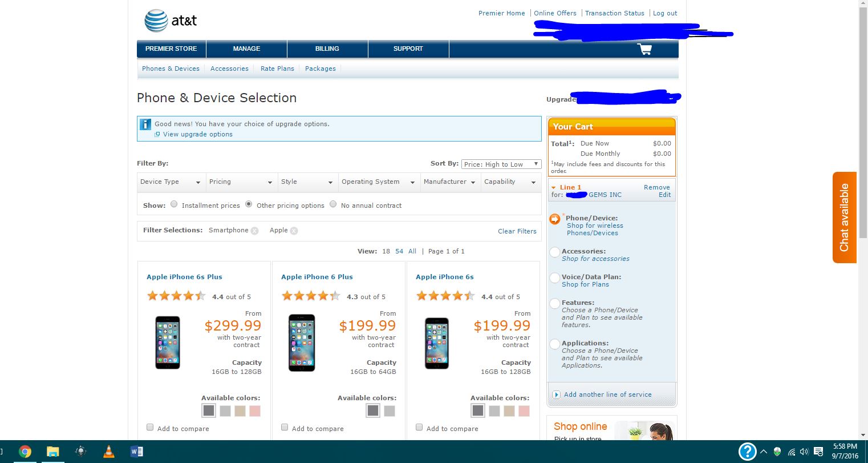Collapse the Line 1 section
Screen dimensions: 868x463
(x=554, y=188)
